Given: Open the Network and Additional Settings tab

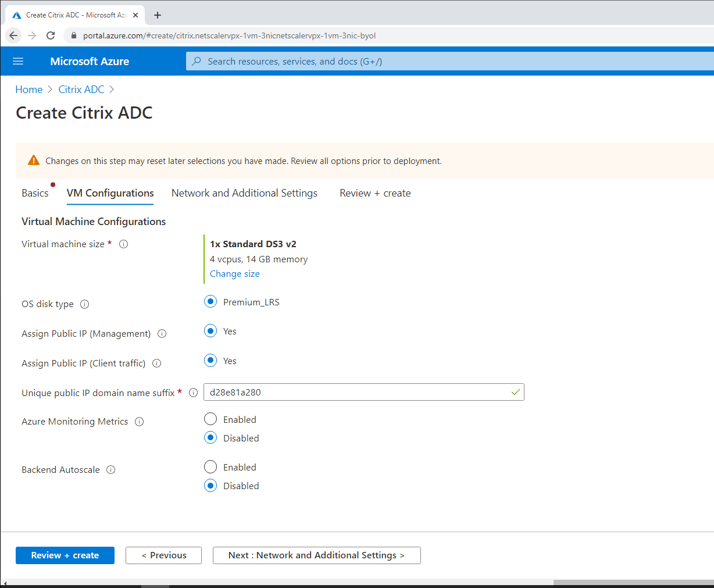Looking at the screenshot, I should (244, 193).
